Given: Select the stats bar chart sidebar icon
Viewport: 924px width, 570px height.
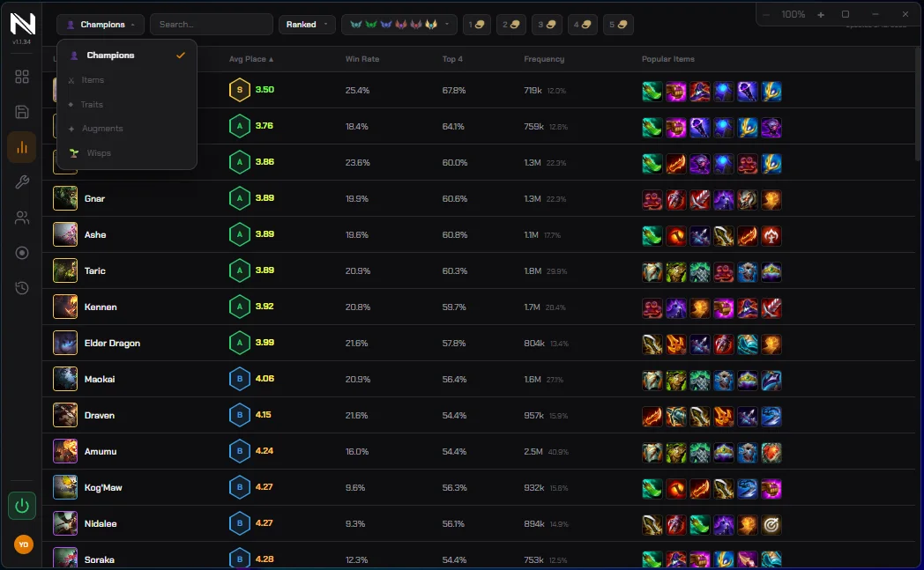Looking at the screenshot, I should pos(22,147).
